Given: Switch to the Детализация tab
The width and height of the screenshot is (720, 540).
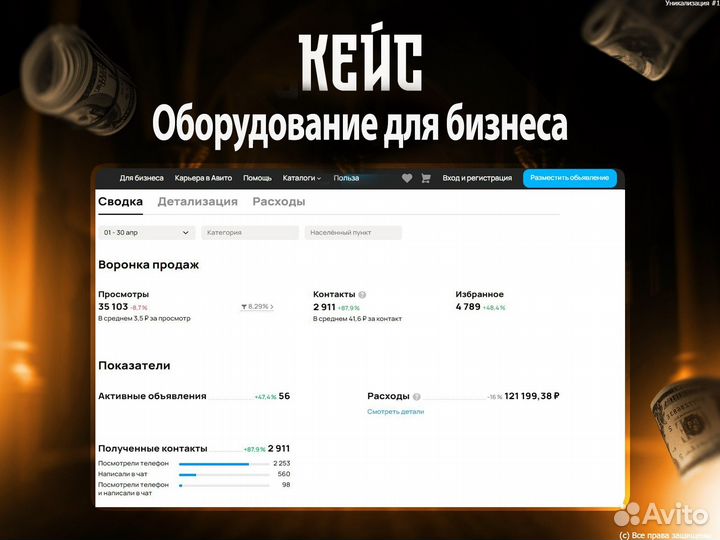Looking at the screenshot, I should click(x=197, y=202).
